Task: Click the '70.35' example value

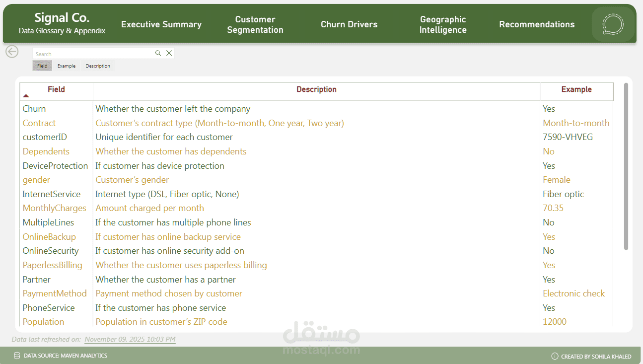Action: click(553, 208)
